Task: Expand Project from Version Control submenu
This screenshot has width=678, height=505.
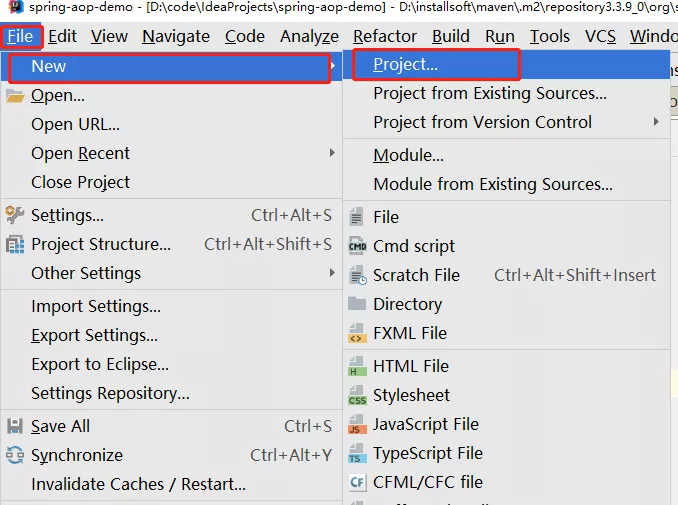Action: (x=656, y=122)
